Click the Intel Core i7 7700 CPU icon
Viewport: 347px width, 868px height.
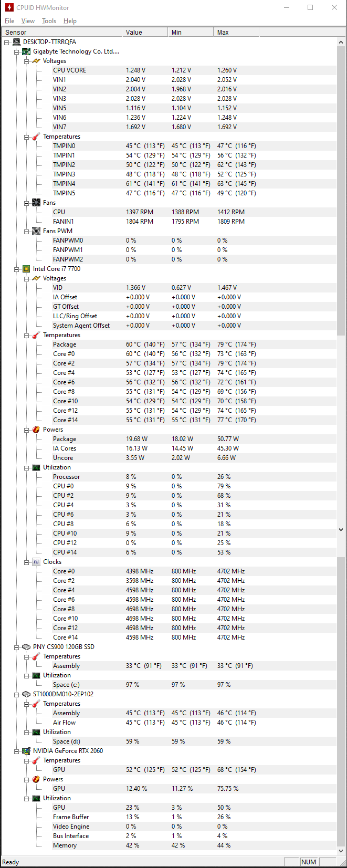tap(26, 269)
